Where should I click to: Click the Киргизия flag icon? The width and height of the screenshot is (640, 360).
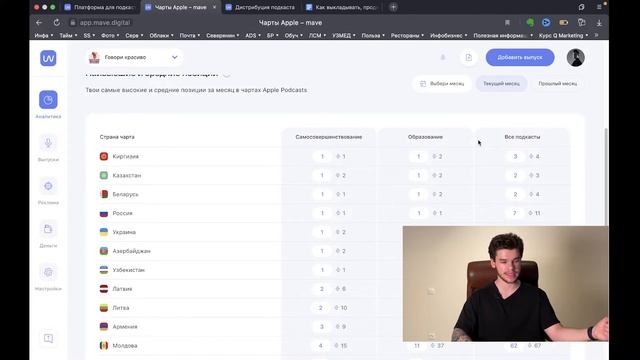pos(104,156)
